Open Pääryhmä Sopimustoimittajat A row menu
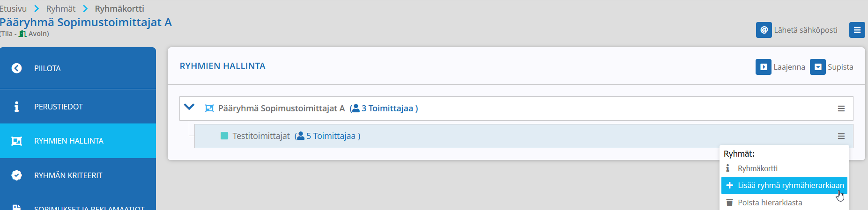The height and width of the screenshot is (210, 868). coord(841,109)
